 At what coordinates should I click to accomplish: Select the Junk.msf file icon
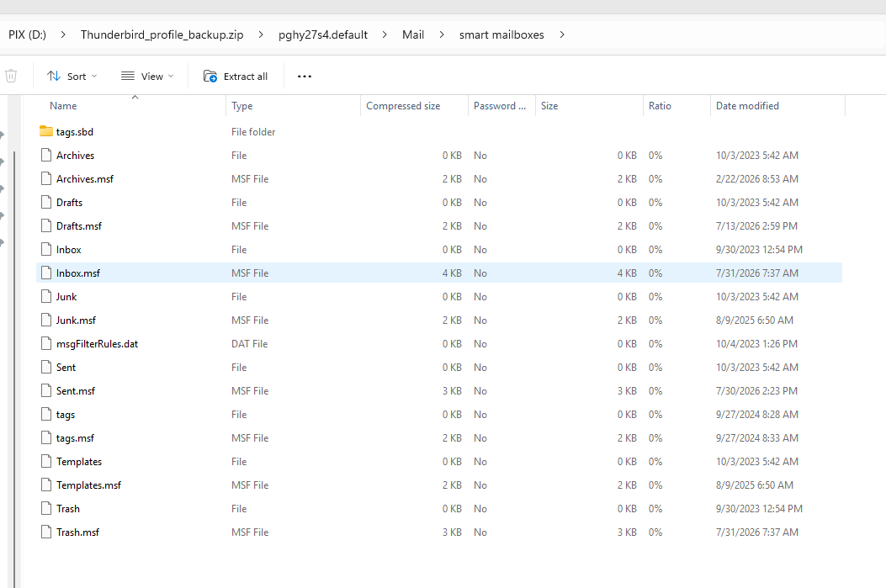(46, 320)
